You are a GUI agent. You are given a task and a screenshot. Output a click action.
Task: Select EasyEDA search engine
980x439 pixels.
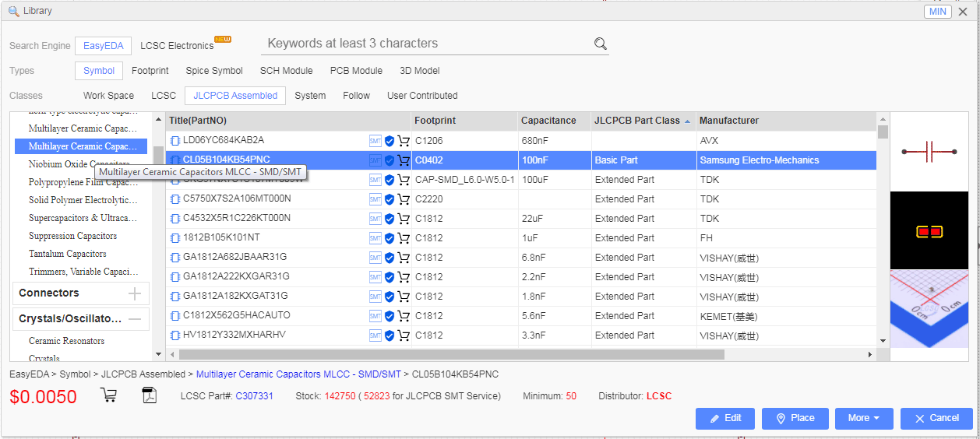coord(104,46)
